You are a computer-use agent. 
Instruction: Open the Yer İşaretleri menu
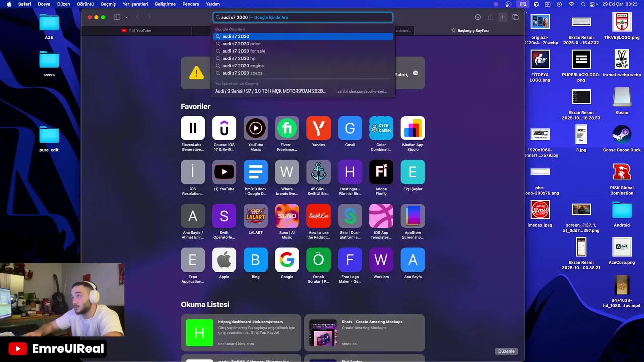(x=135, y=4)
